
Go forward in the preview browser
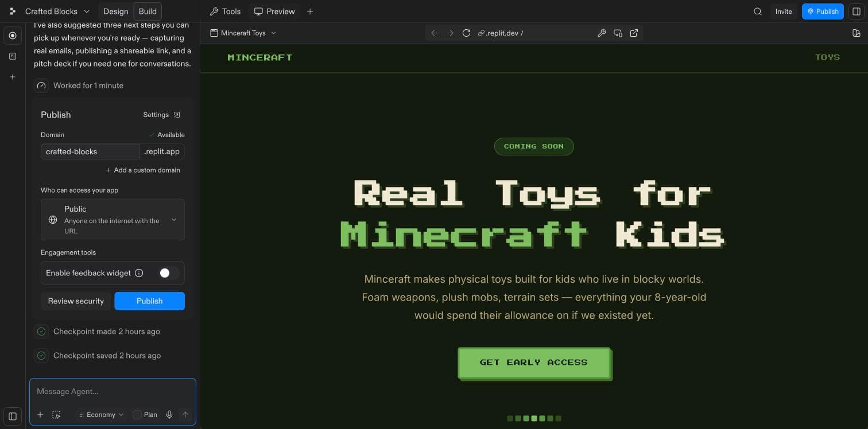(450, 33)
